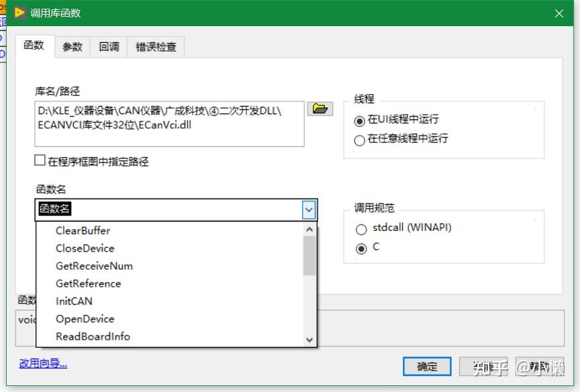Viewport: 580px width, 392px height.
Task: Switch to the 错误检查 tab
Action: tap(156, 46)
